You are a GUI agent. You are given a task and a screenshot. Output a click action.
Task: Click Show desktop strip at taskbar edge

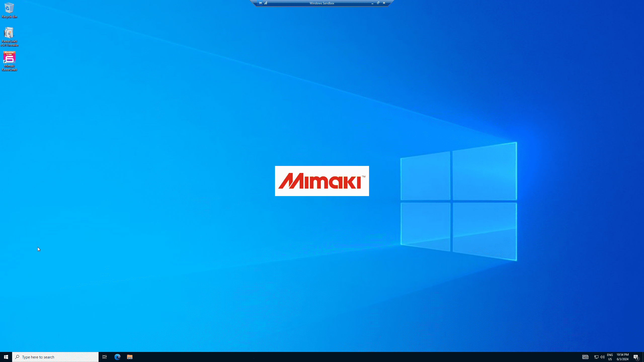click(x=643, y=357)
